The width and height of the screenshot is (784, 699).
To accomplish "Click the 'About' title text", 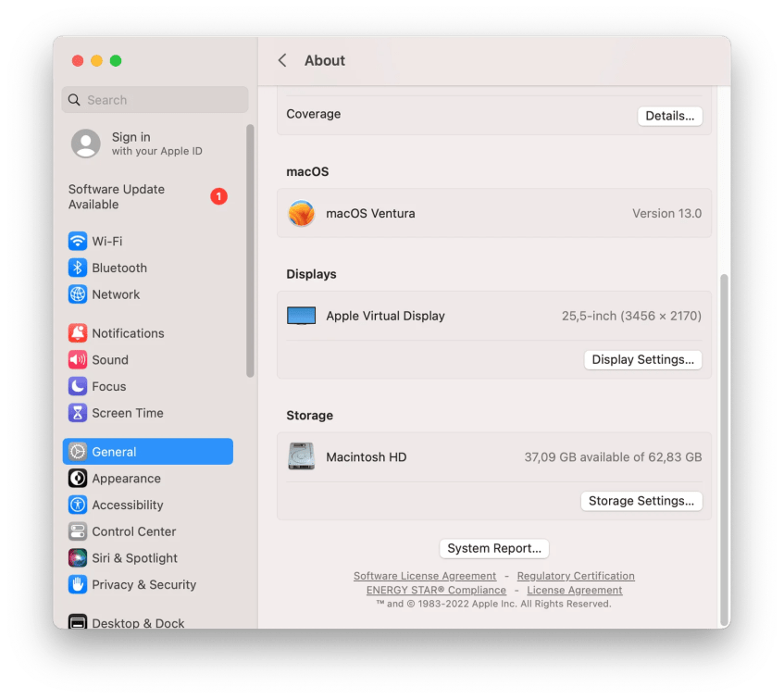I will (325, 60).
